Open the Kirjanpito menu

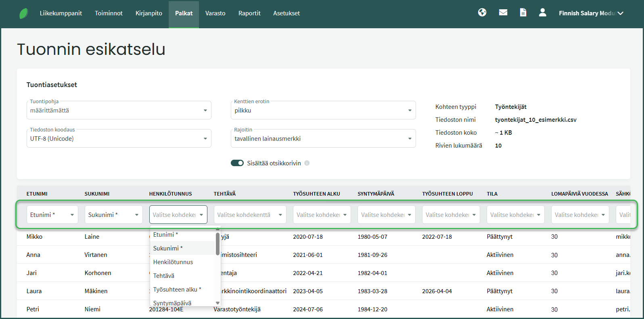(148, 13)
